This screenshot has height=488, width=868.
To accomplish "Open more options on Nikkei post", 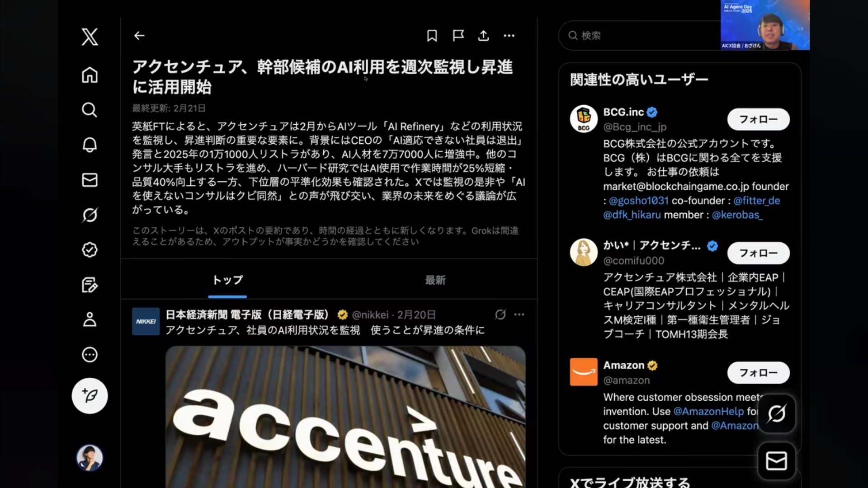I will pos(519,314).
